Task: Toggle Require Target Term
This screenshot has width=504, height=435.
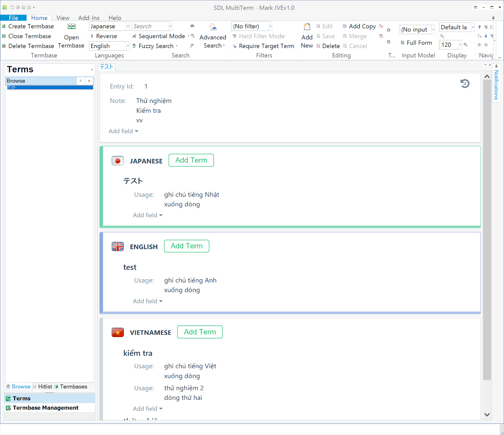Action: pos(263,46)
